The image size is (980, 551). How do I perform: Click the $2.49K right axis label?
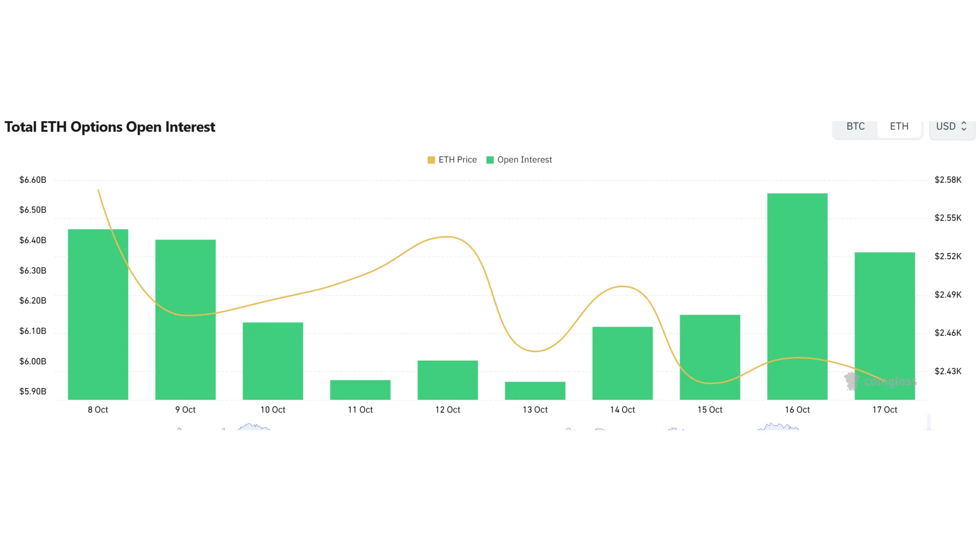(948, 295)
